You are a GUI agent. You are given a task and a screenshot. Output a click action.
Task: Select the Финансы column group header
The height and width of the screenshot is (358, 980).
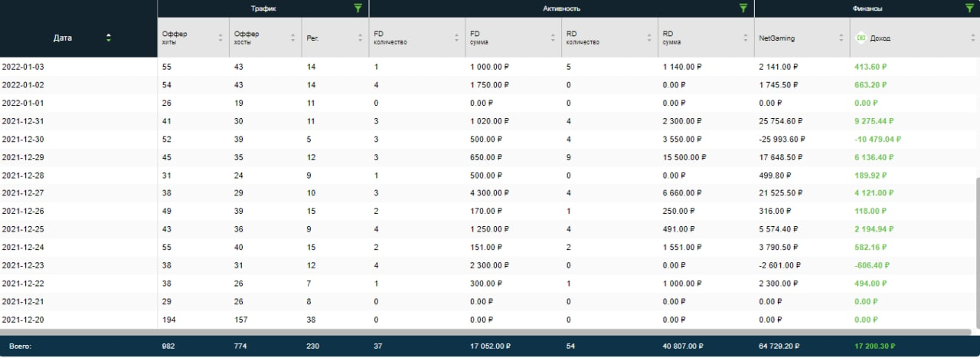click(x=867, y=8)
